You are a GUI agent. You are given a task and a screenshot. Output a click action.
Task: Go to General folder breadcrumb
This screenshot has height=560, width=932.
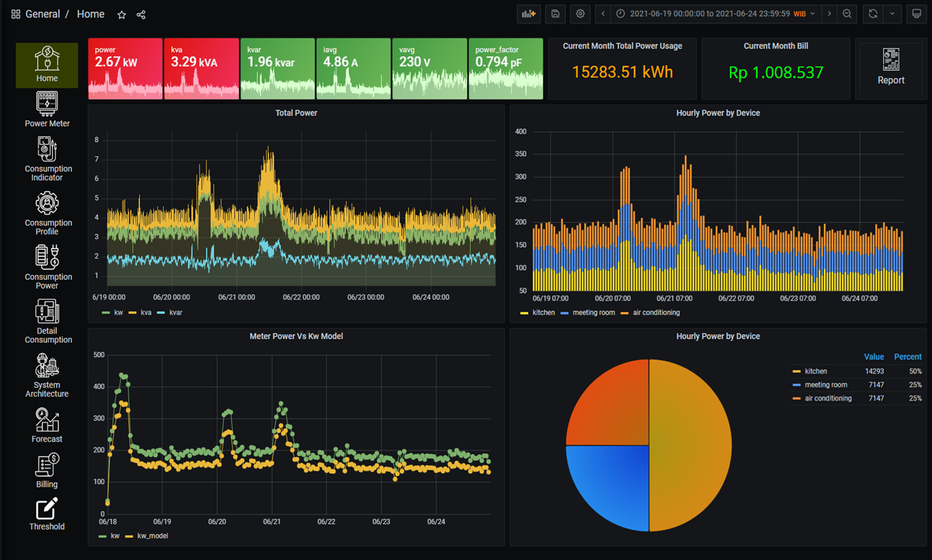click(42, 14)
